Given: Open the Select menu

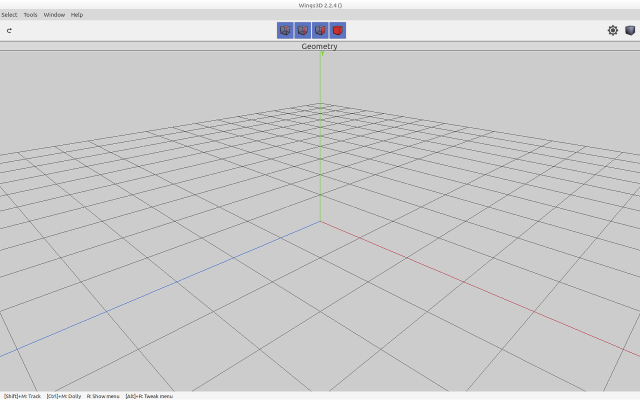Looking at the screenshot, I should pos(9,15).
